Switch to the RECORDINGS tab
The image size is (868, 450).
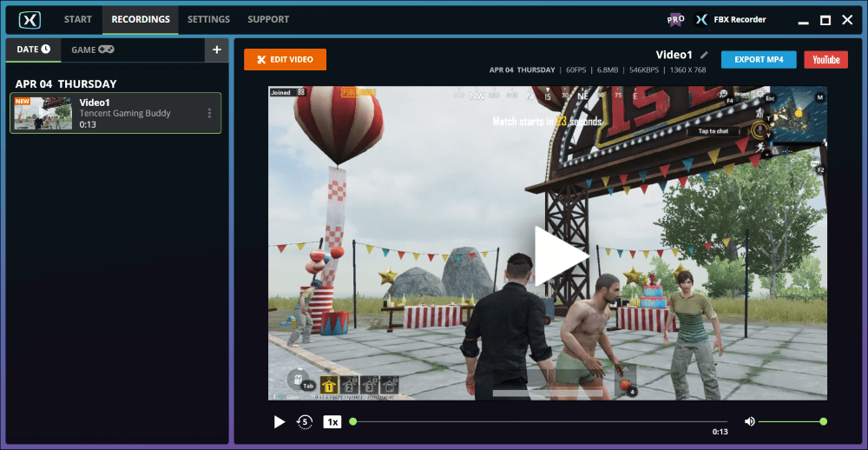(x=141, y=19)
